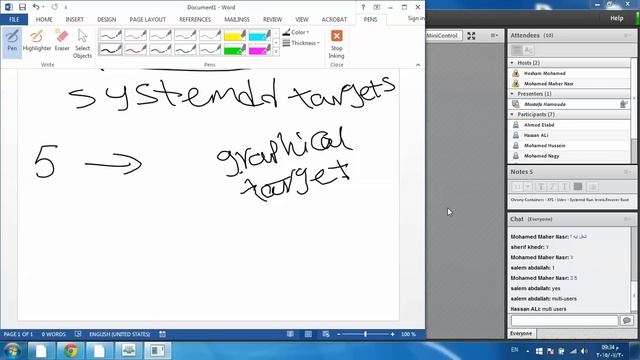Choose the cyan highlighter pen preset
The image size is (640, 360).
pos(260,36)
